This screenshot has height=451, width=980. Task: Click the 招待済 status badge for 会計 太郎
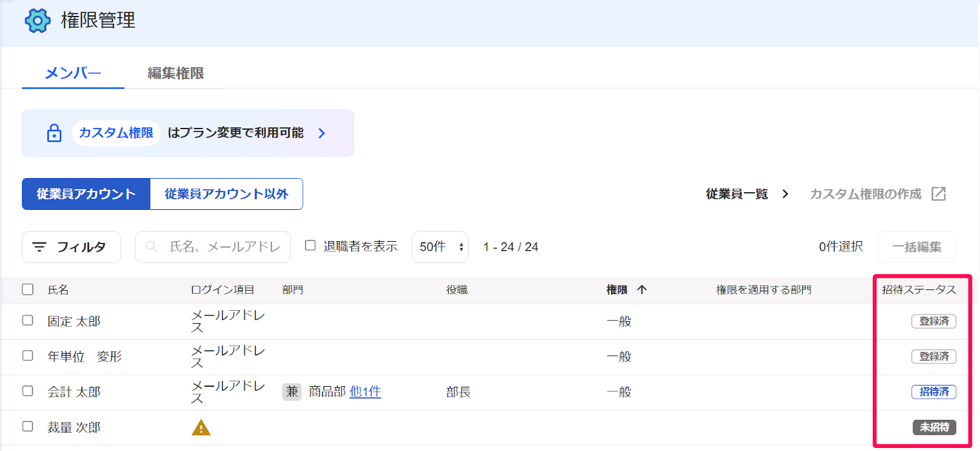934,392
